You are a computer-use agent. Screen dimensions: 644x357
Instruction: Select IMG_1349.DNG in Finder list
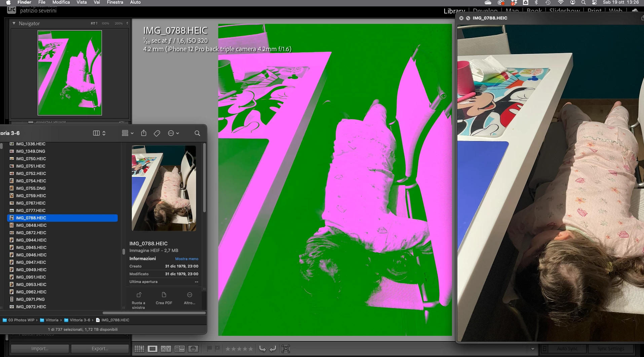pos(62,151)
